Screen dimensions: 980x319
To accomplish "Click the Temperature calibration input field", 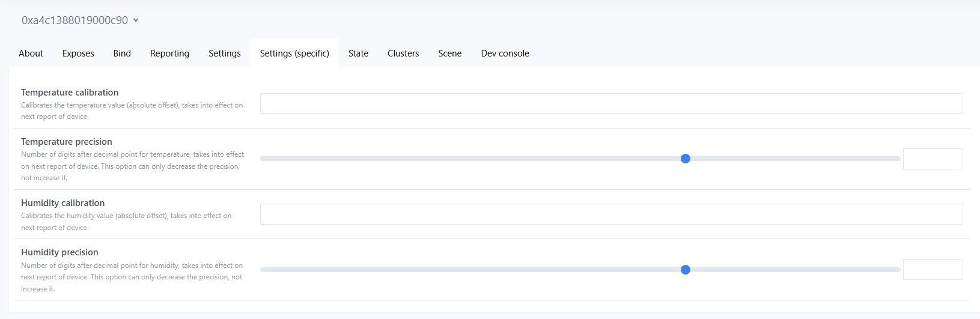I will (x=611, y=103).
